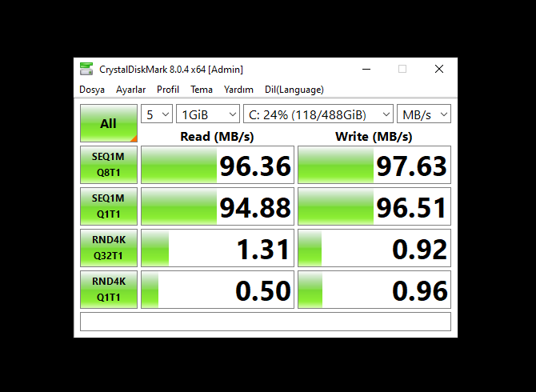Image resolution: width=536 pixels, height=392 pixels.
Task: Run the RND4K Q32T1 test
Action: [109, 248]
